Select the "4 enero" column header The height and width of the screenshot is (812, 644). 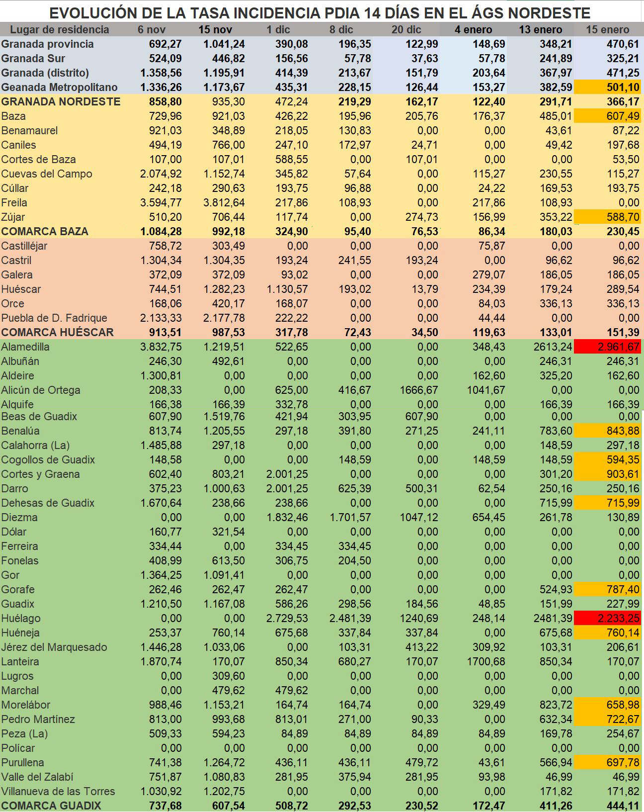pos(473,29)
